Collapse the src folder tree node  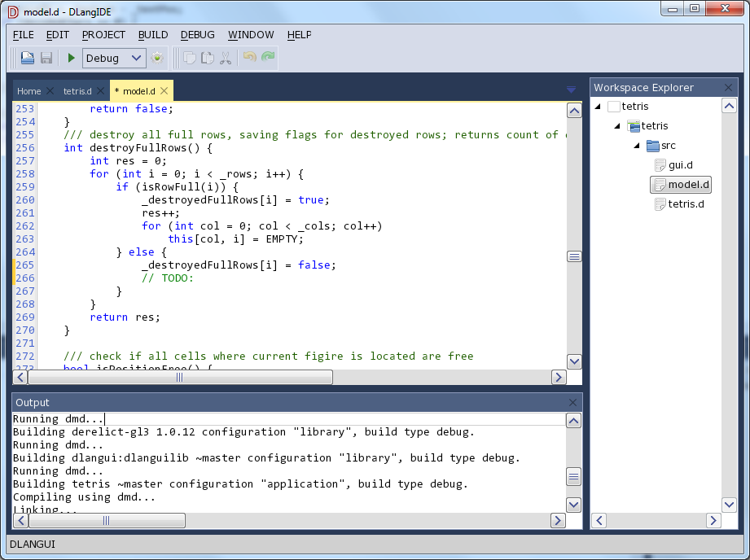point(637,146)
